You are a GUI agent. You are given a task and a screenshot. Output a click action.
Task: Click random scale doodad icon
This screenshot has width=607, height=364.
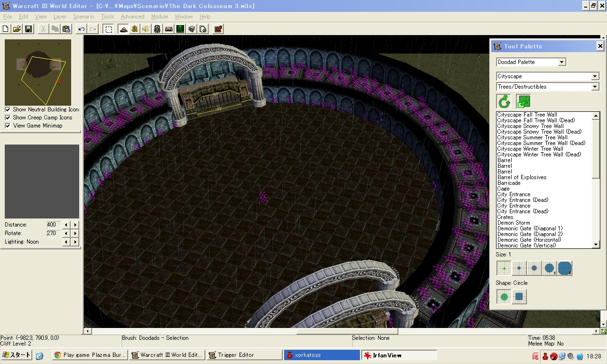[523, 101]
